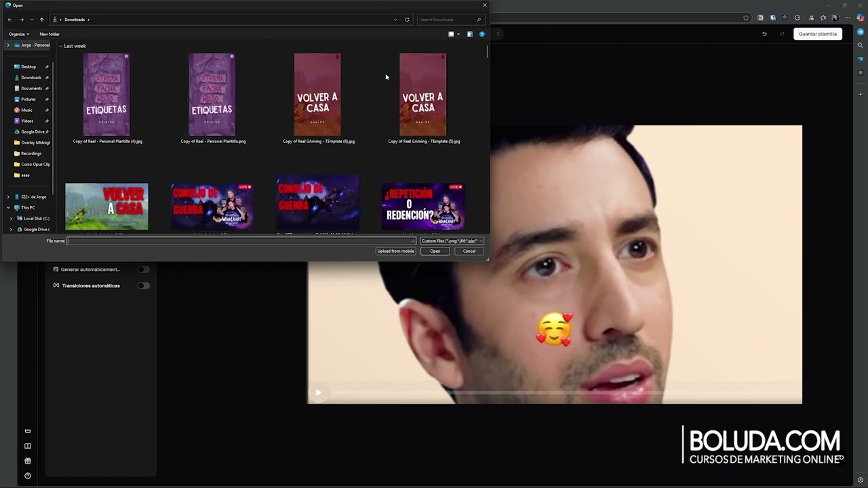Expand S22+ de Jorge device
The height and width of the screenshot is (488, 868).
click(x=8, y=197)
